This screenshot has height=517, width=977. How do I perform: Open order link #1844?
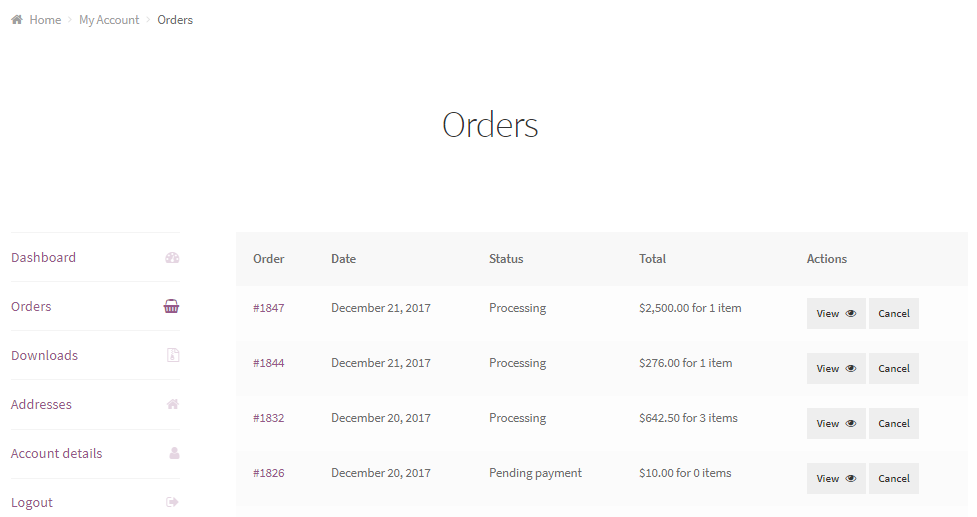(268, 363)
